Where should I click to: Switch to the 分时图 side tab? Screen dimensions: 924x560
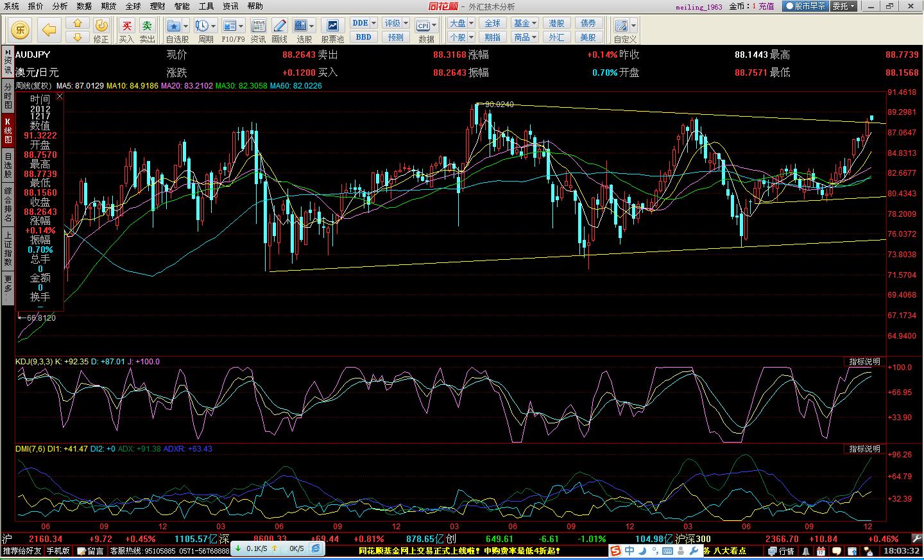click(x=8, y=96)
